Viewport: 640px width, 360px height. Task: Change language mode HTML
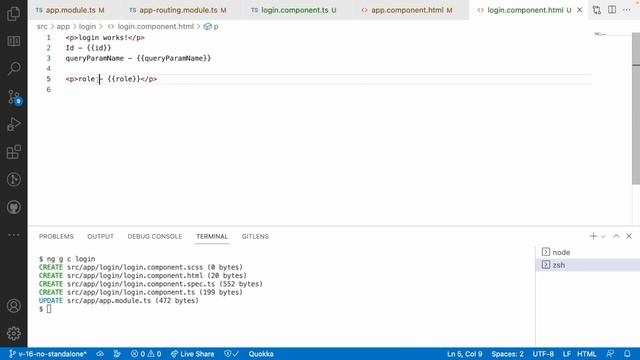click(587, 354)
